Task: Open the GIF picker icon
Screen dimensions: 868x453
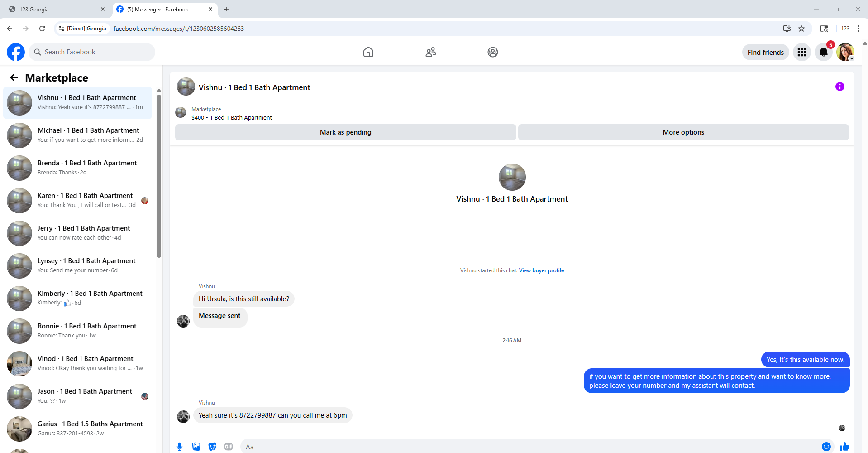Action: [x=229, y=447]
